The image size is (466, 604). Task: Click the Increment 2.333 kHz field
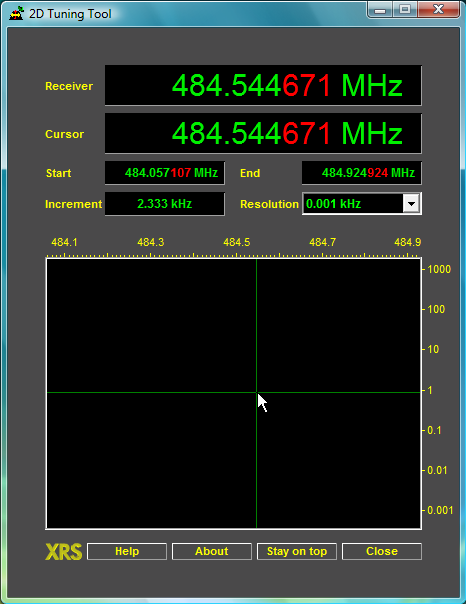click(164, 203)
